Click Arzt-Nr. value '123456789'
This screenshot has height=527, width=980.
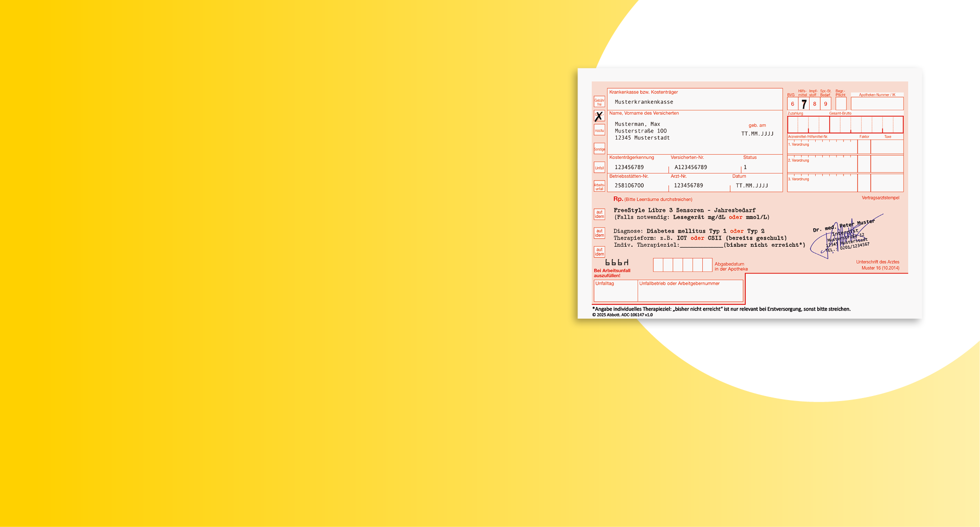[x=688, y=186]
